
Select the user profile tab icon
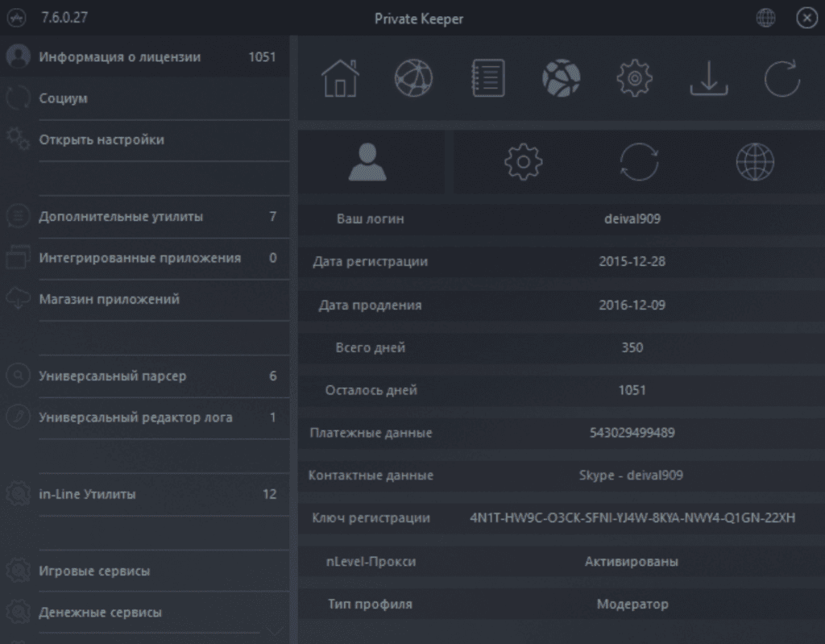pyautogui.click(x=367, y=162)
